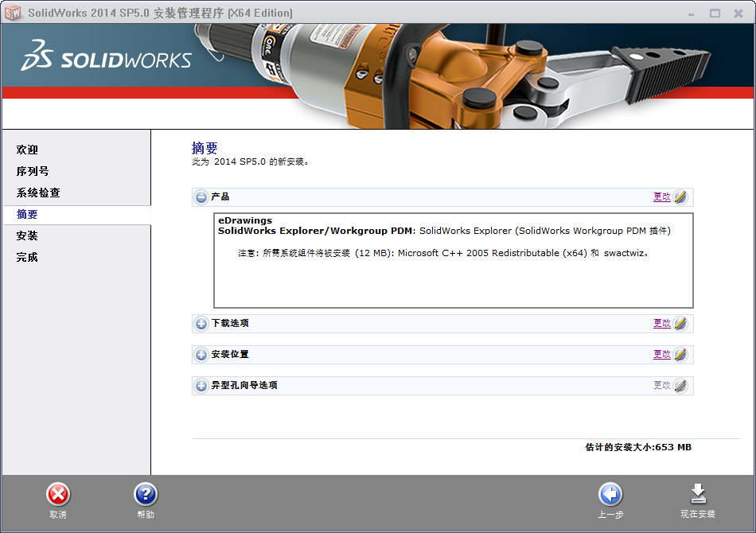Expand the 安装位置 section
Image resolution: width=756 pixels, height=533 pixels.
pos(201,355)
